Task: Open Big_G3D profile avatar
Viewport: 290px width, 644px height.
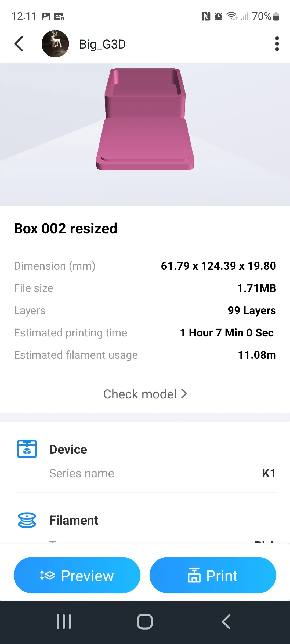Action: (x=55, y=44)
